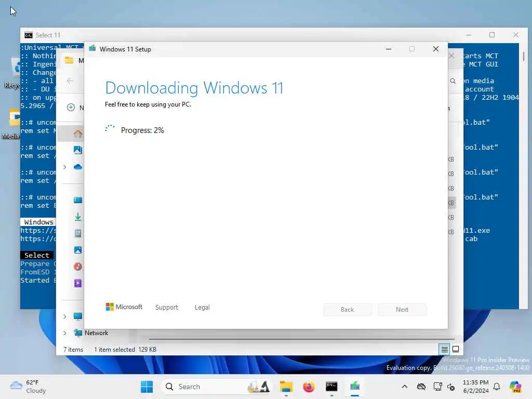Open Pictures folder in Explorer sidebar
Image resolution: width=532 pixels, height=399 pixels.
pos(78,250)
